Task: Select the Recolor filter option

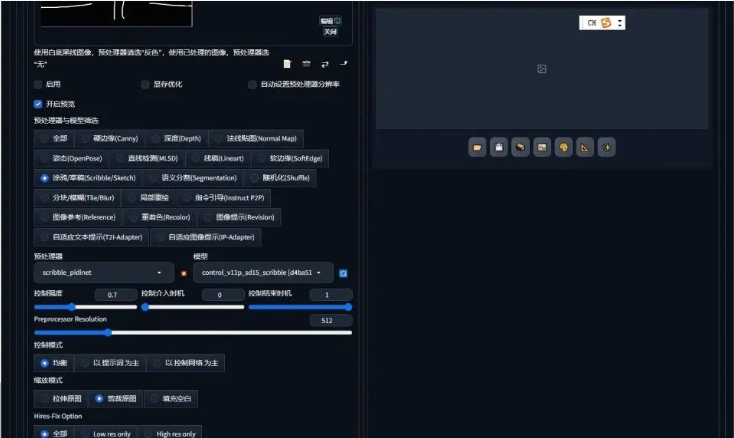Action: [160, 217]
